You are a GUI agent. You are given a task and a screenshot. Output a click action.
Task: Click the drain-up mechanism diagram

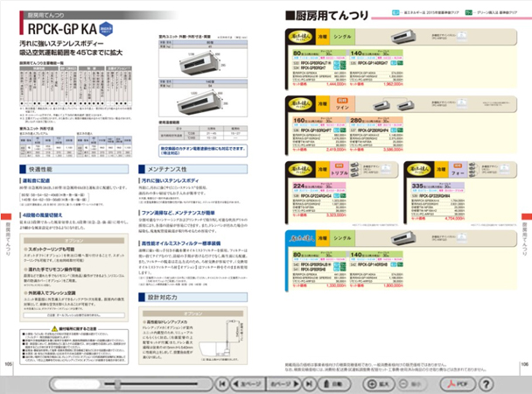222,340
